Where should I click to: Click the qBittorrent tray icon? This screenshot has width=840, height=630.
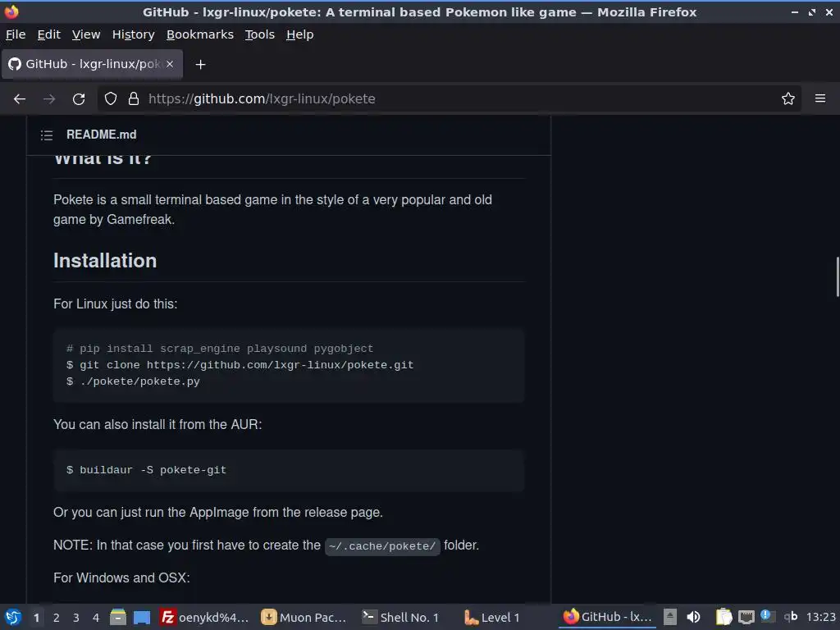pyautogui.click(x=791, y=617)
